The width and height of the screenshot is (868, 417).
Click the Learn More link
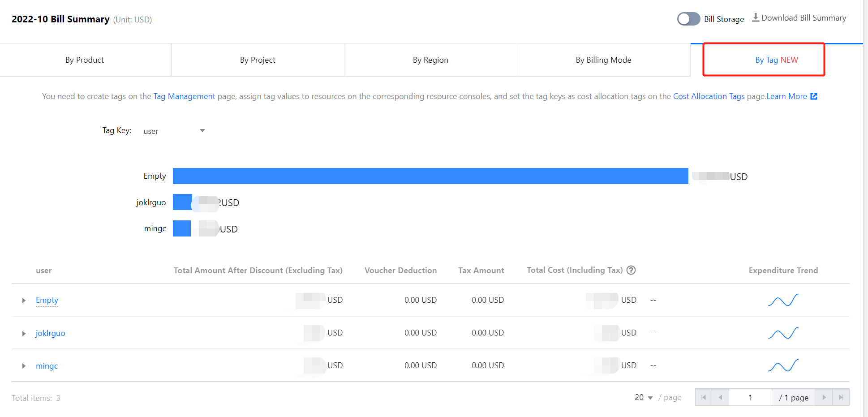tap(786, 96)
